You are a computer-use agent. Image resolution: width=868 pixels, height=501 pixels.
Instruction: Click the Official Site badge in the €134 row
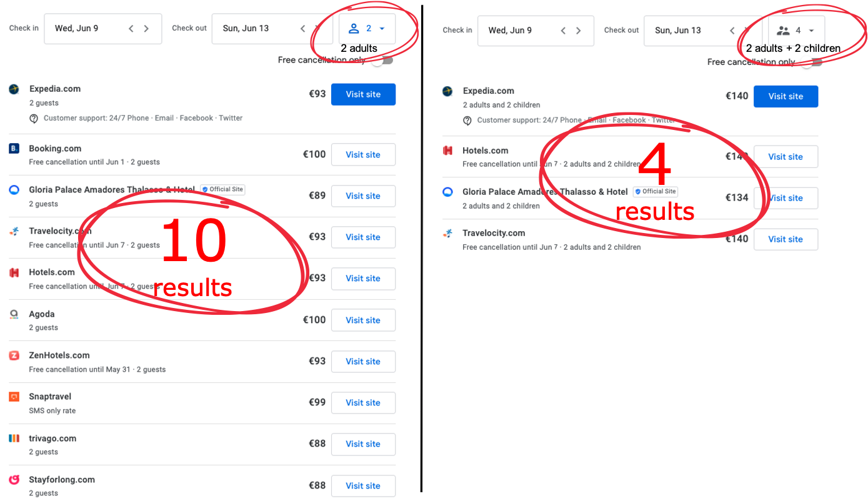656,191
